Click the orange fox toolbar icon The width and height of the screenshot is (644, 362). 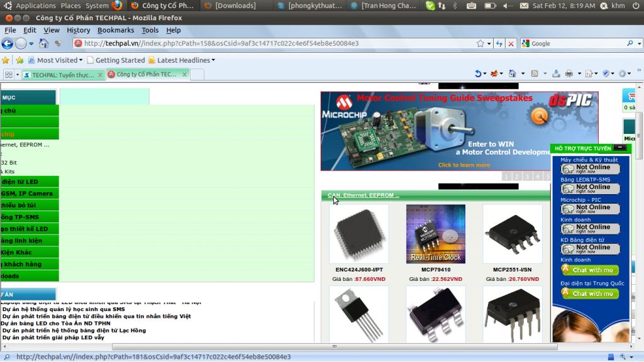(x=494, y=74)
